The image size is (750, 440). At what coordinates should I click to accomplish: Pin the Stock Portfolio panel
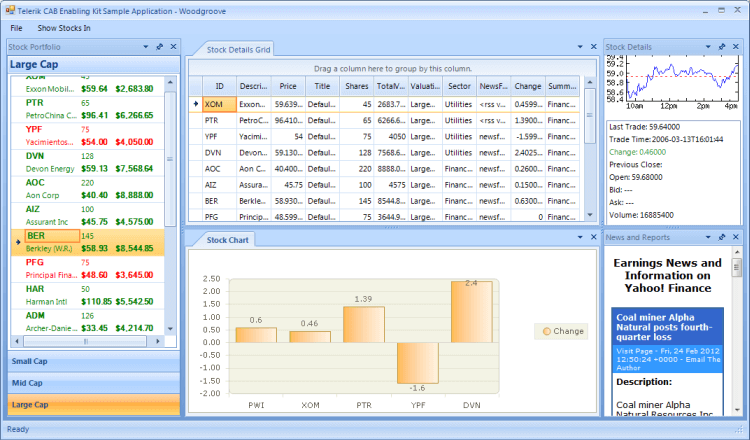pos(160,47)
